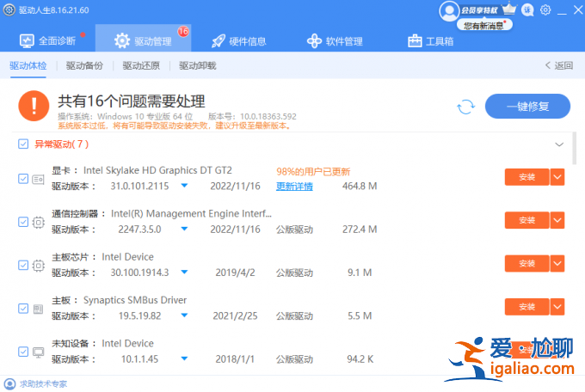
Task: Uncheck the Synaptics SMBus Driver checkbox
Action: click(x=23, y=309)
